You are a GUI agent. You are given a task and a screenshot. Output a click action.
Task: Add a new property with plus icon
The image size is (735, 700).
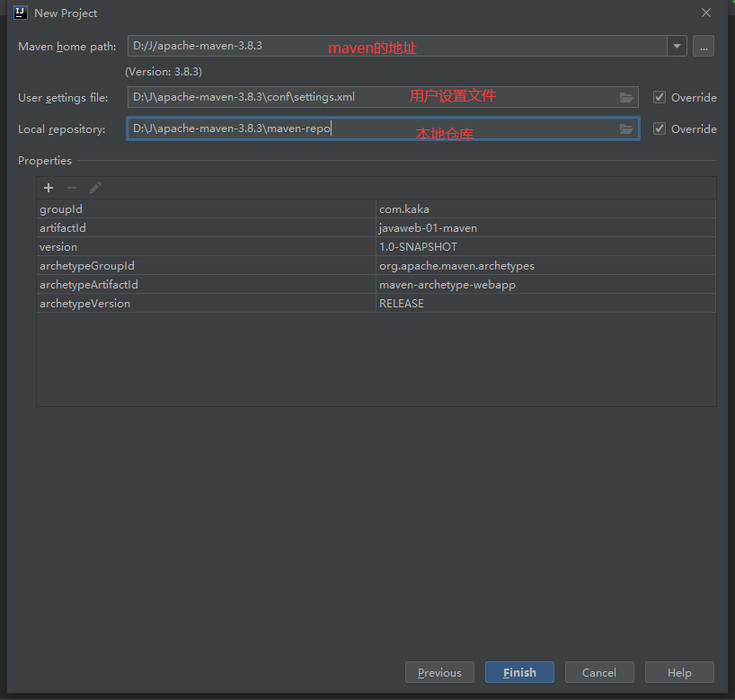click(49, 188)
